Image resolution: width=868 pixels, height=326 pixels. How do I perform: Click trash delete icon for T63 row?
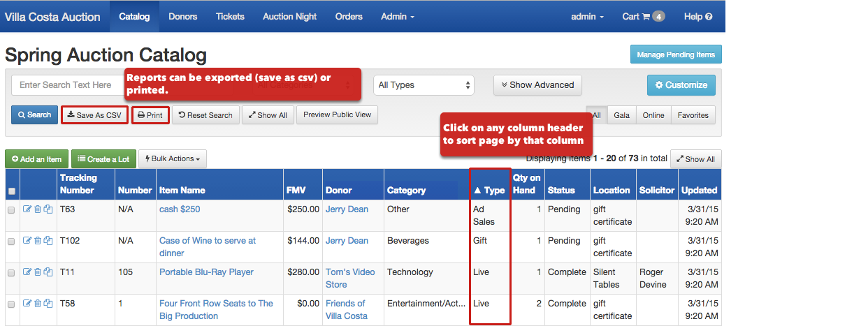coord(38,209)
